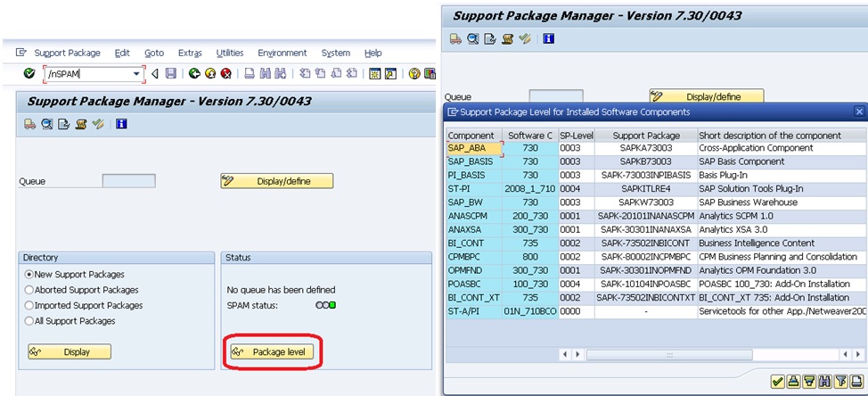Click the red Cancel X icon
Viewport: 868px width, 396px height.
[225, 73]
